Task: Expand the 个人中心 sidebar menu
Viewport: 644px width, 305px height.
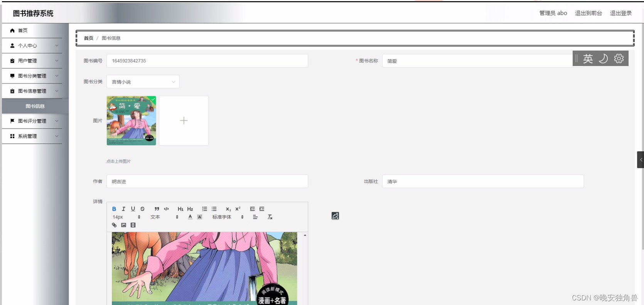Action: 32,46
